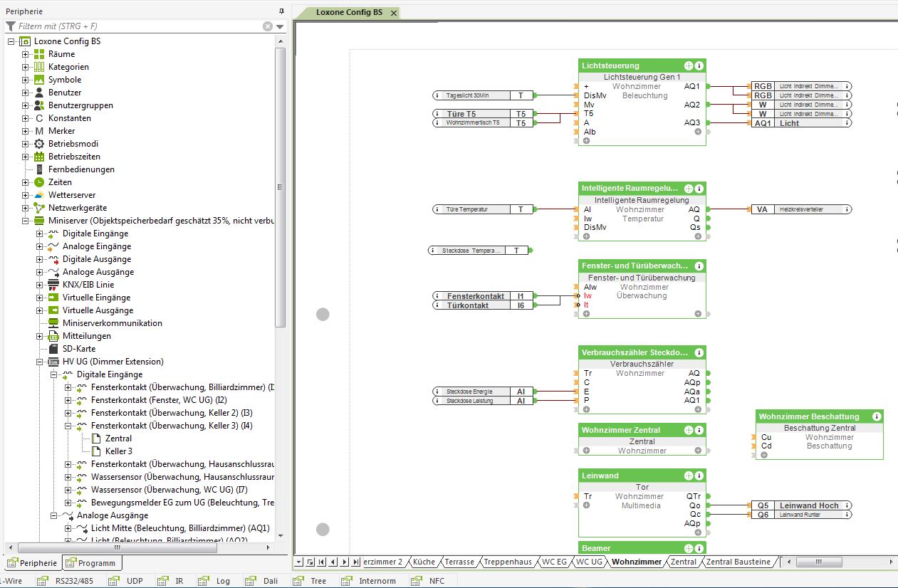Click the Mitteilungen icon
898x588 pixels.
point(53,336)
